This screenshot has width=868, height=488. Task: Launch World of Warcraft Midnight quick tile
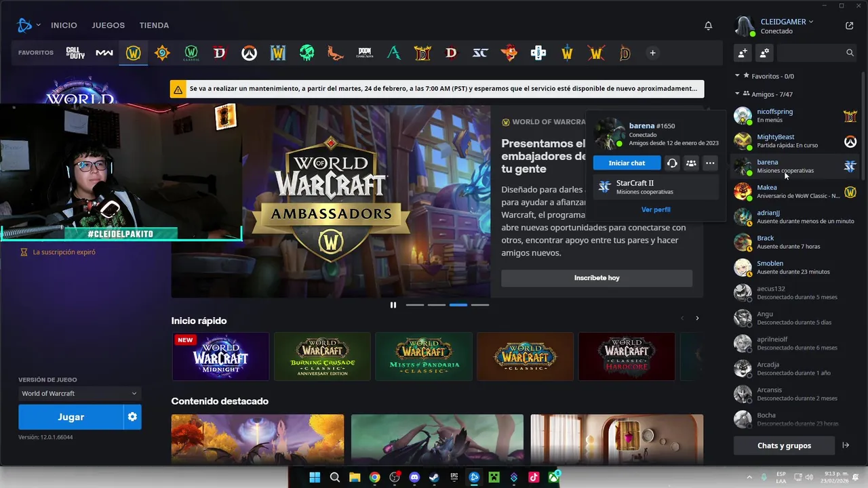[220, 356]
